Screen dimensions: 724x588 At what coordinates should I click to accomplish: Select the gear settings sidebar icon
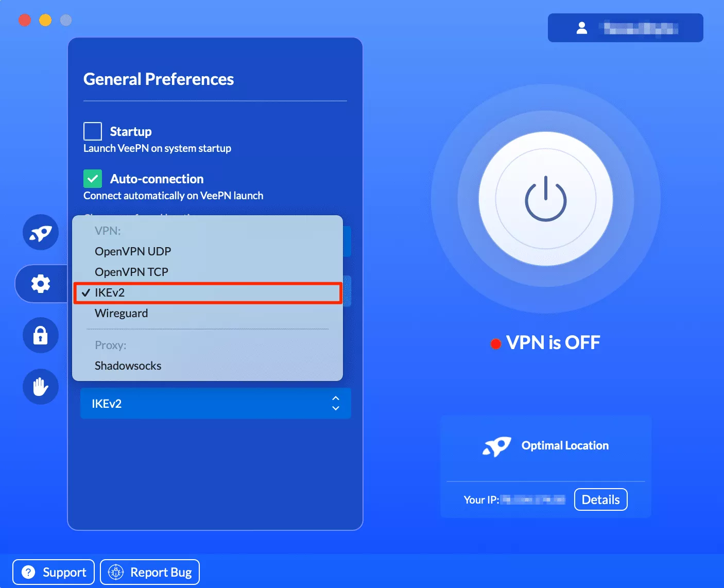tap(41, 284)
